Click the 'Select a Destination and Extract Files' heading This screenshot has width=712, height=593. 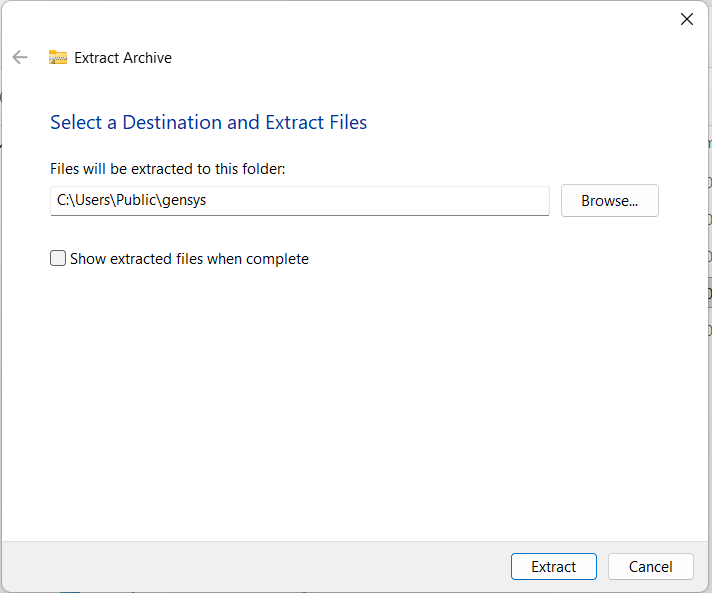click(x=208, y=123)
